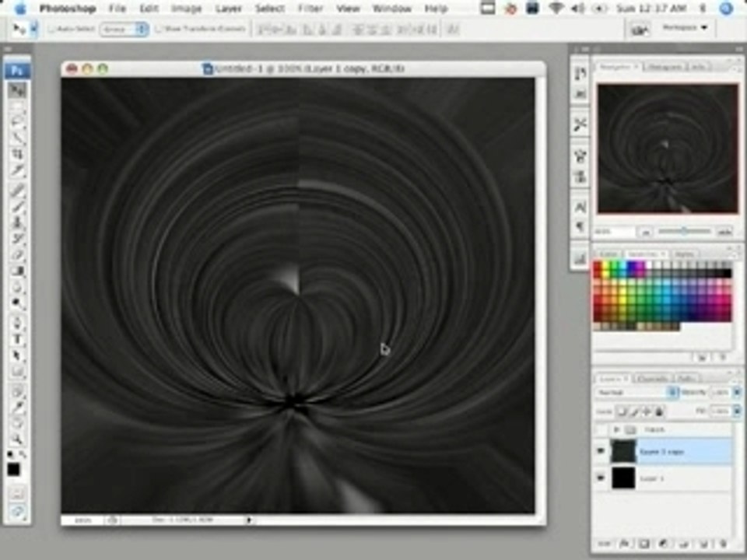Screen dimensions: 747x560
Task: Open the Apple menu
Action: pyautogui.click(x=20, y=8)
